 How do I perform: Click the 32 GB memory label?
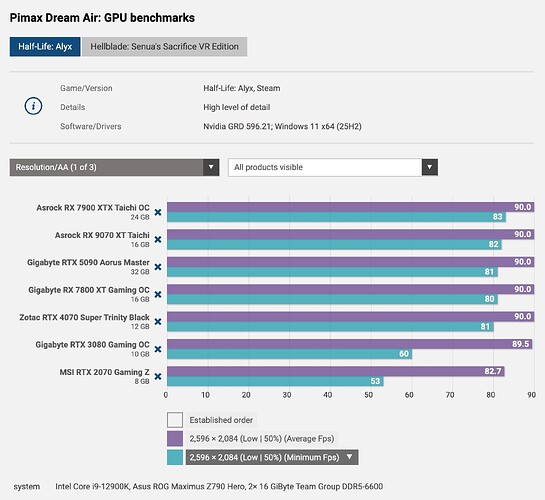click(x=140, y=272)
